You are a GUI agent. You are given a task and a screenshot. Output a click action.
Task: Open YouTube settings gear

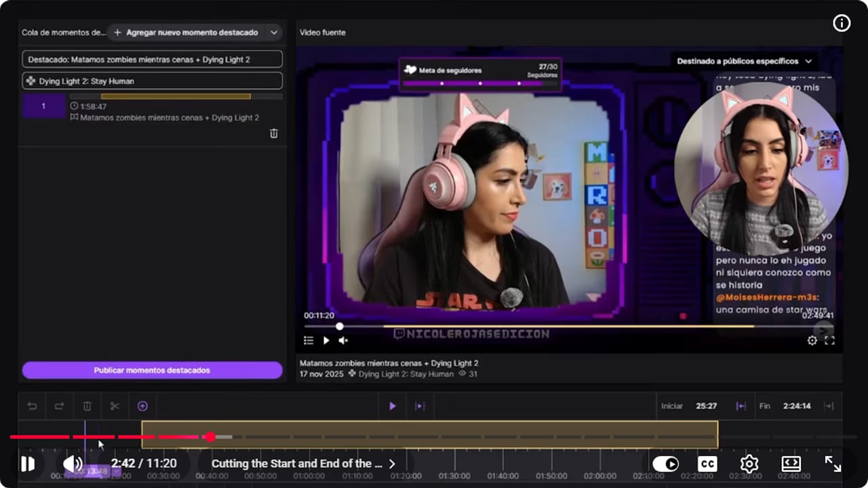[x=749, y=464]
